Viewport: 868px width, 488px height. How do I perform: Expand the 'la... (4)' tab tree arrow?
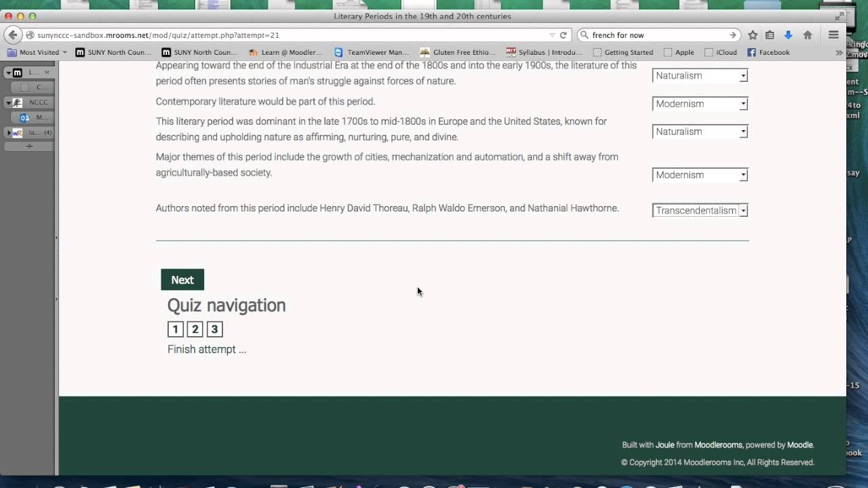pos(9,133)
